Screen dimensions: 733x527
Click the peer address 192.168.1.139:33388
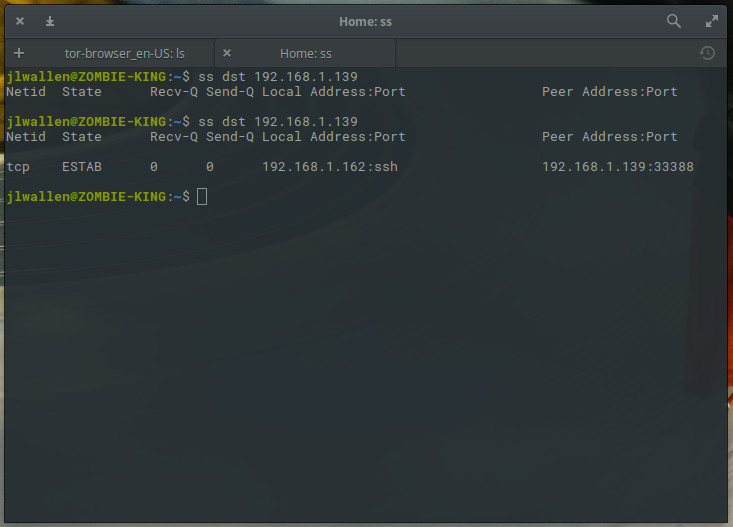coord(617,167)
